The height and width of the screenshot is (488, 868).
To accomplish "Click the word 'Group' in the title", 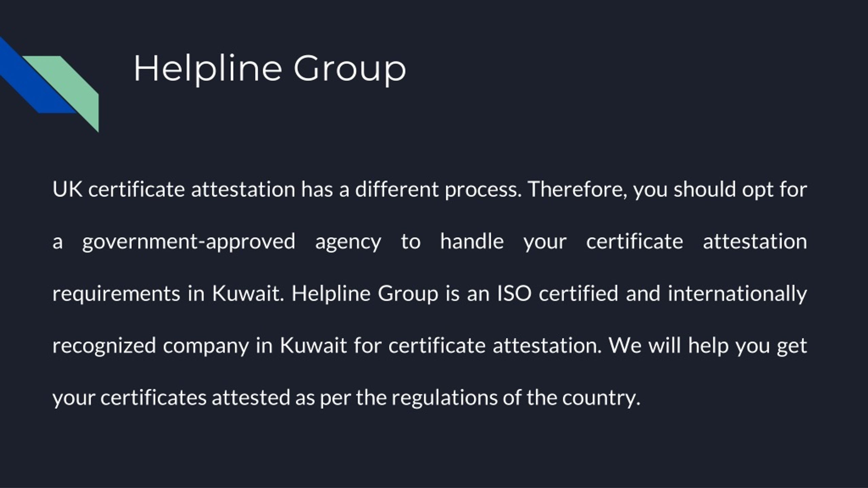I will tap(350, 70).
